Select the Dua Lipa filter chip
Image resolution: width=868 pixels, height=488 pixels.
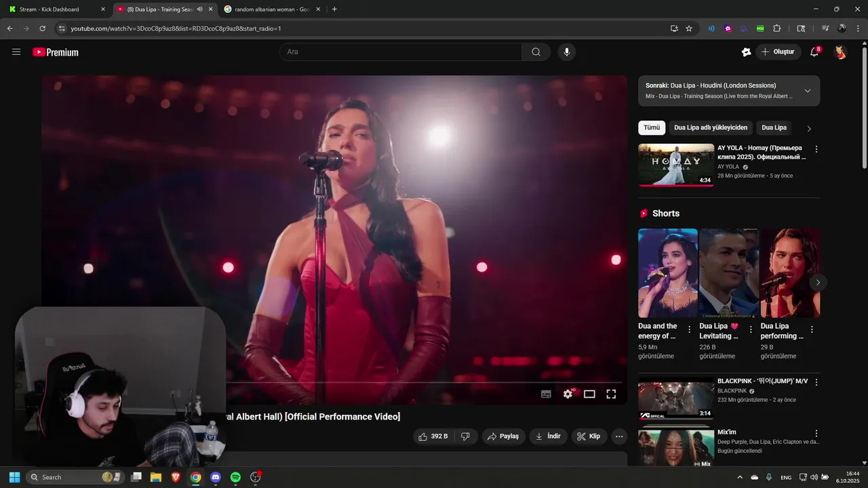click(x=774, y=127)
